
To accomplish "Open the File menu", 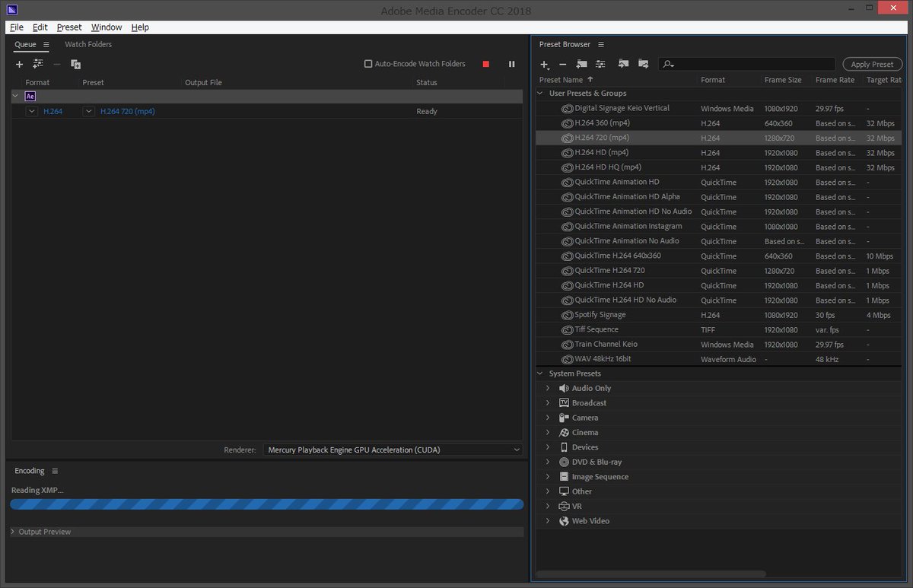I will [17, 27].
